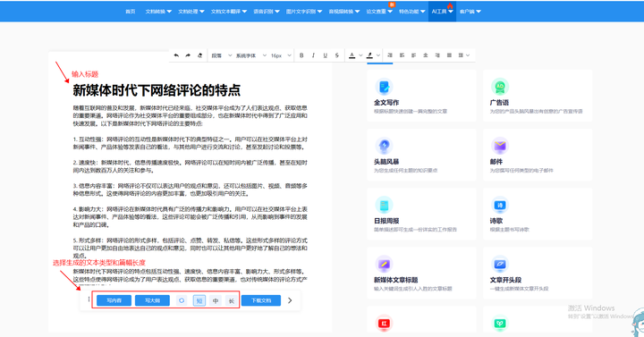
Task: Open 特色功能 navigation menu
Action: (x=412, y=12)
